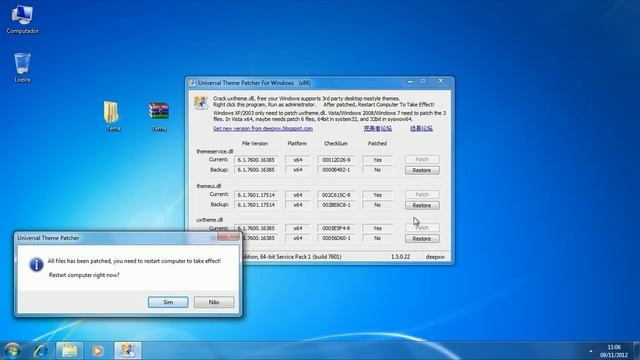The image size is (640, 360).
Task: Click the uxtheme.dll section label
Action: click(209, 220)
